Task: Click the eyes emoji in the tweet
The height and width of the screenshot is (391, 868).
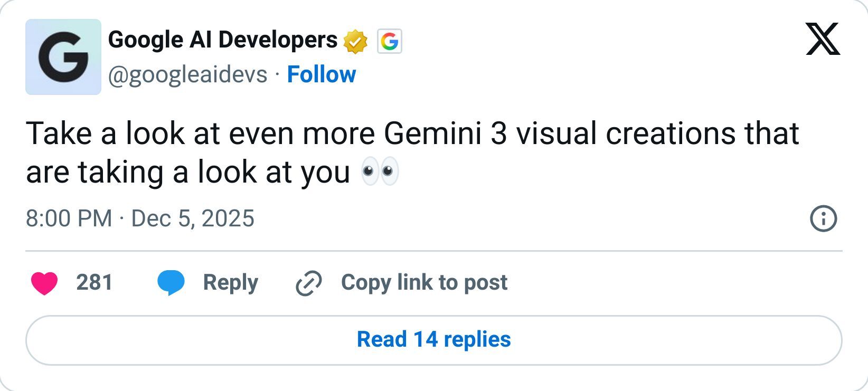Action: tap(380, 173)
